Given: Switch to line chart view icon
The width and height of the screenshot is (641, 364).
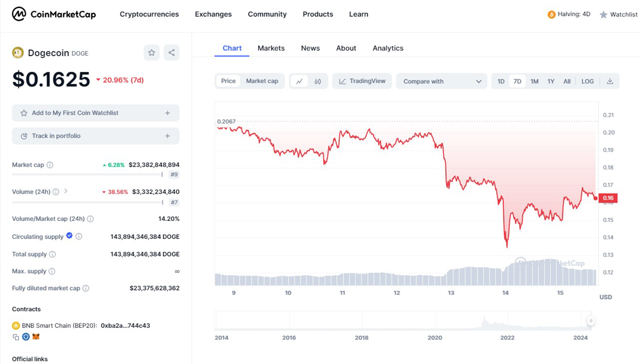Looking at the screenshot, I should click(299, 82).
